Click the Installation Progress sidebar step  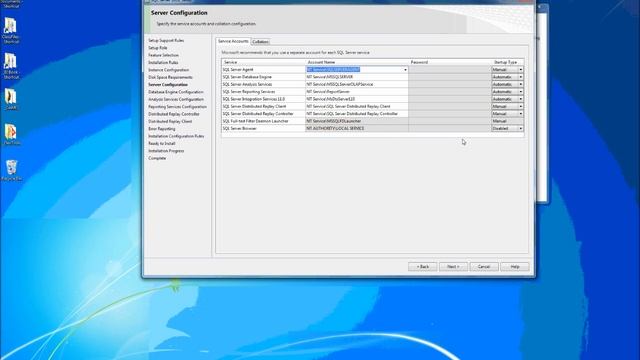pos(166,151)
